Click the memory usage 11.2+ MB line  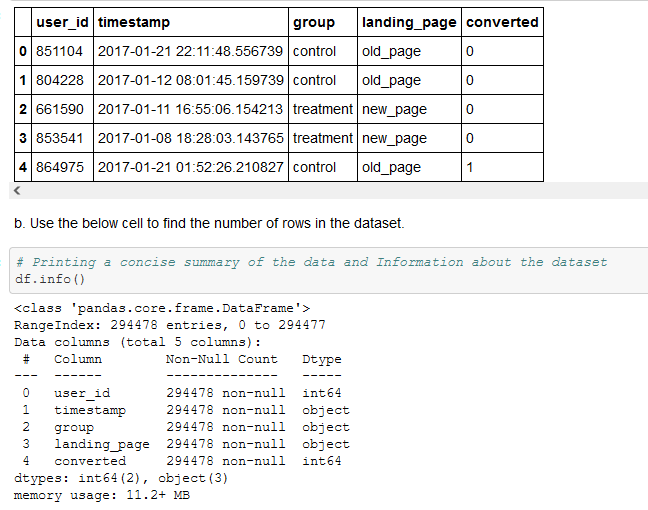(102, 495)
